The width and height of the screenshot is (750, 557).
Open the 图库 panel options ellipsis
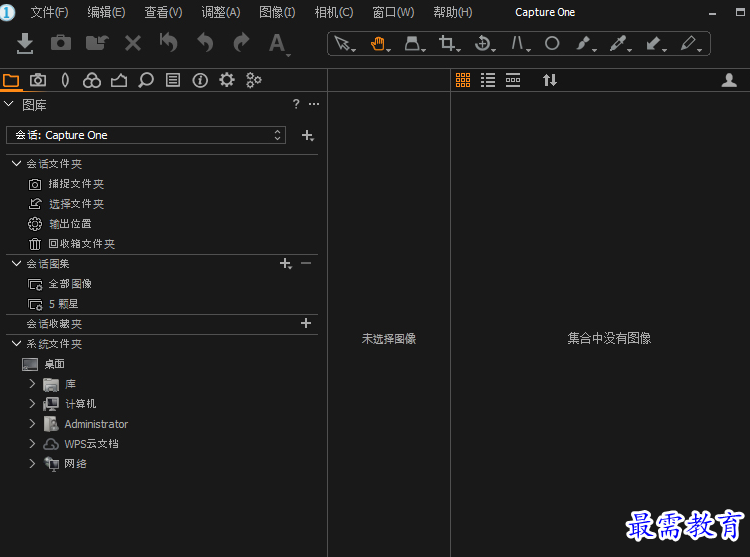pos(314,104)
